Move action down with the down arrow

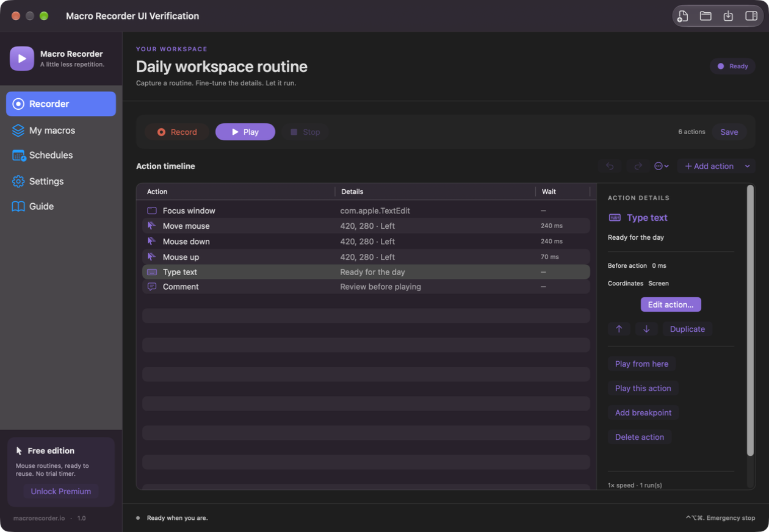646,329
